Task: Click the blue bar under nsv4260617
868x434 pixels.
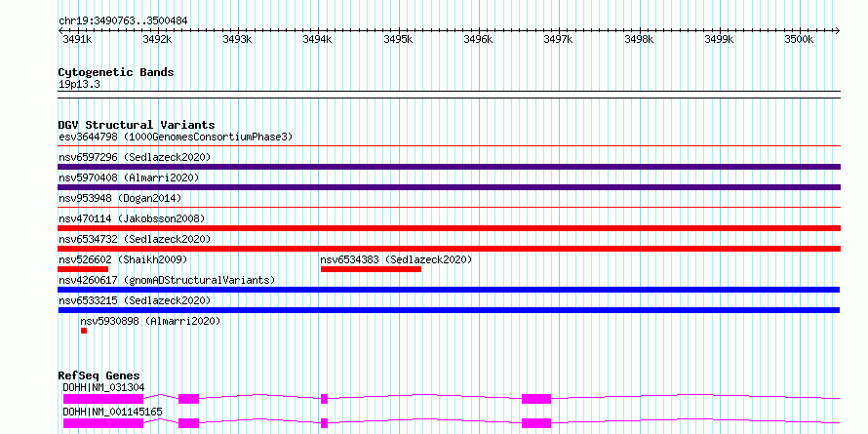Action: click(x=449, y=290)
